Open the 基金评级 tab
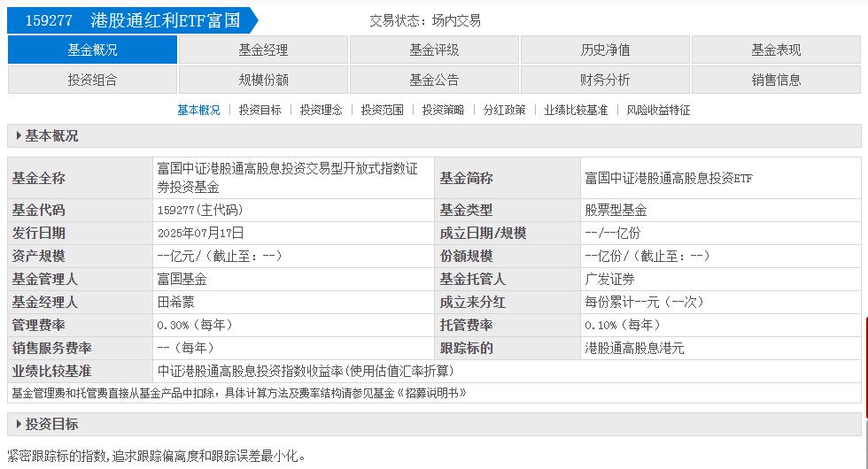 [x=435, y=50]
